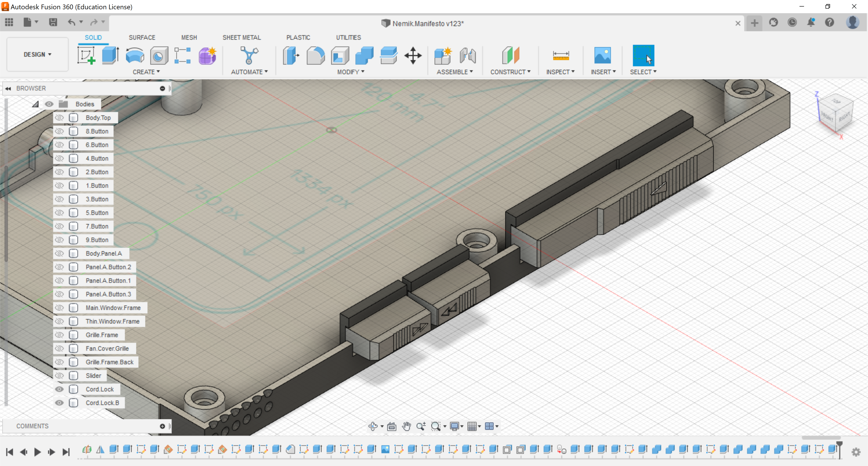
Task: Open the MODIFY menu dropdown
Action: (x=351, y=72)
